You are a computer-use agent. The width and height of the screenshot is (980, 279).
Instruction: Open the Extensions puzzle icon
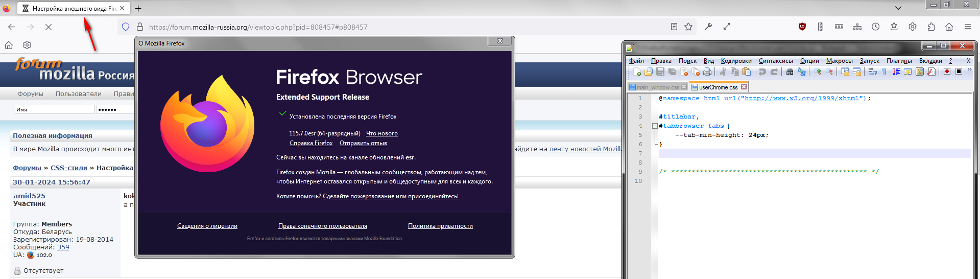[931, 27]
